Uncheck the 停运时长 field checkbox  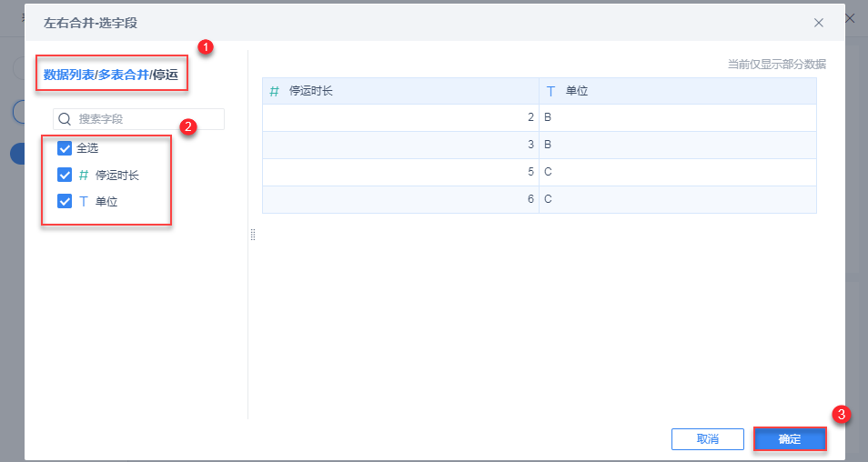click(x=65, y=175)
